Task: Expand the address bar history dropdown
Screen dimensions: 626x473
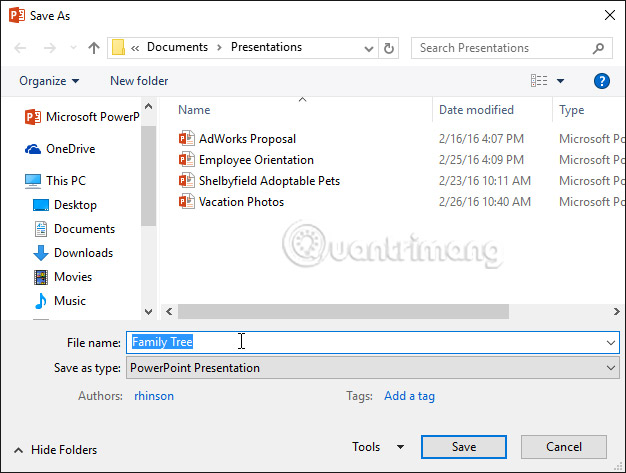Action: pyautogui.click(x=369, y=49)
